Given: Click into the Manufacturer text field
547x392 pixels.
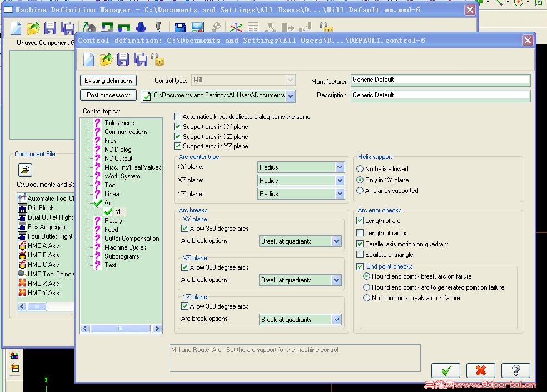Looking at the screenshot, I should 441,80.
